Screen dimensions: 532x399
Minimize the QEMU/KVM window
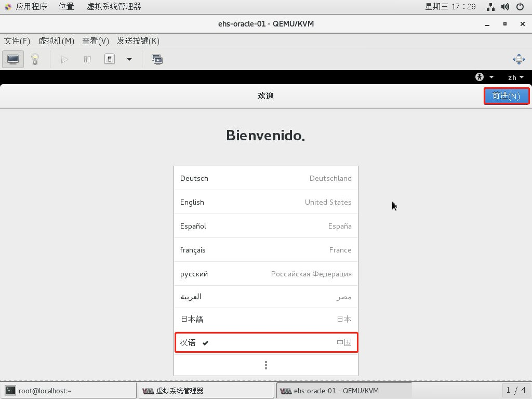pos(487,24)
